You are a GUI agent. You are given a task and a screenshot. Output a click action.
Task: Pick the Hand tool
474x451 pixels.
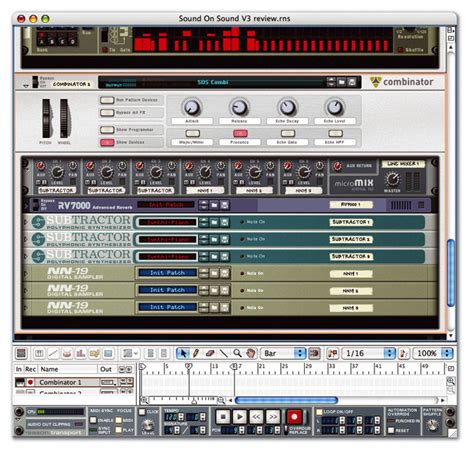click(x=250, y=353)
